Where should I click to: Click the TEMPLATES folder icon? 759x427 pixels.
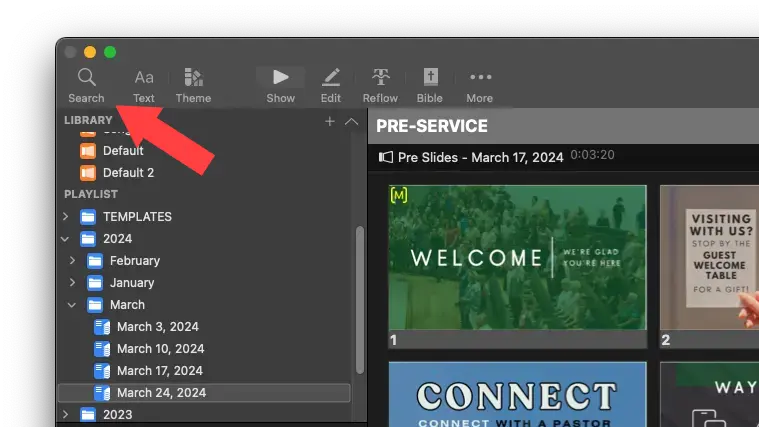coord(88,216)
